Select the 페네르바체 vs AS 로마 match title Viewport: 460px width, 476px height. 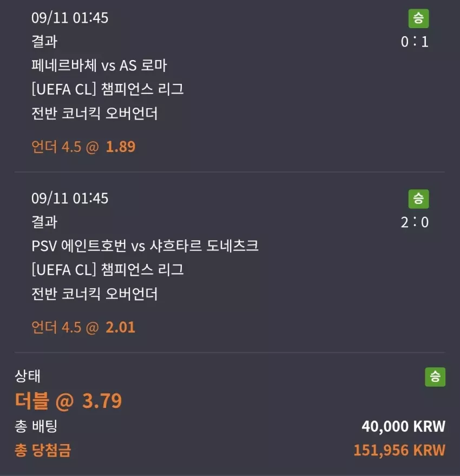[99, 65]
